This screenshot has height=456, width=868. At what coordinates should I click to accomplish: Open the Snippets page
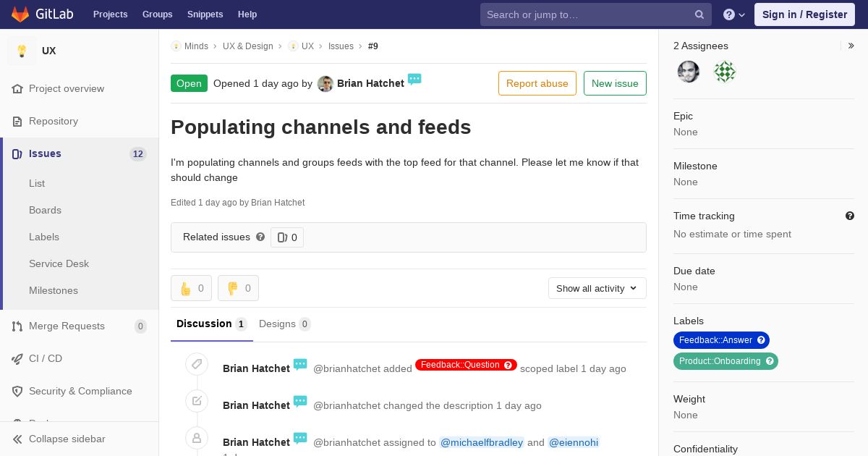(205, 14)
